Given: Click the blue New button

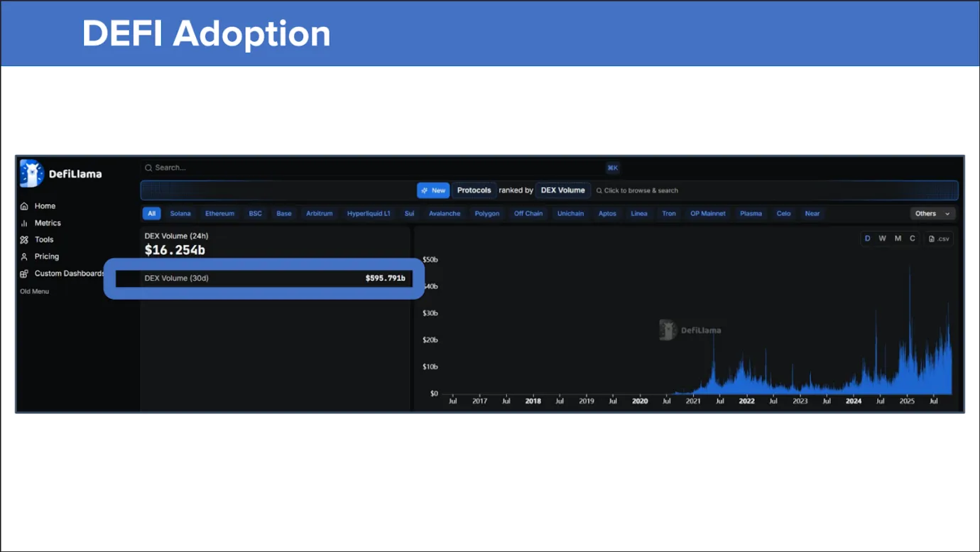Looking at the screenshot, I should pos(433,190).
